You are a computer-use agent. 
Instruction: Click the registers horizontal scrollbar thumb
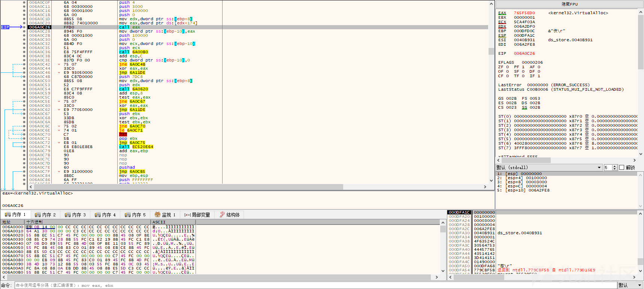click(526, 160)
